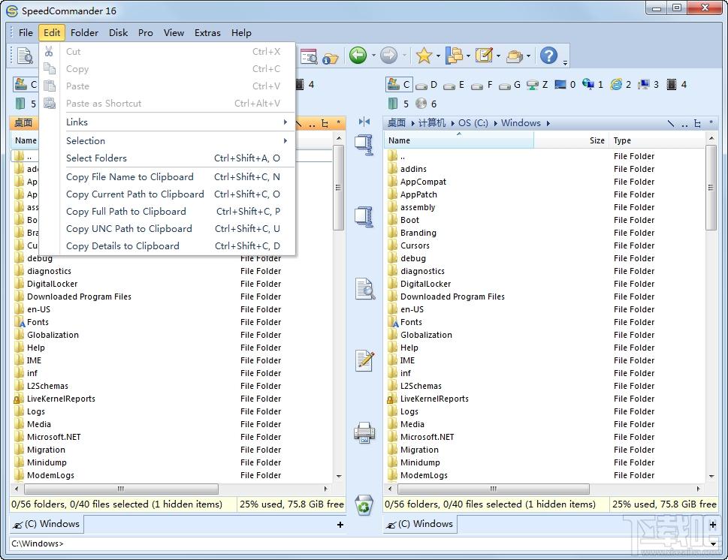Click the printer icon in middle strip
This screenshot has height=560, width=728.
(364, 433)
